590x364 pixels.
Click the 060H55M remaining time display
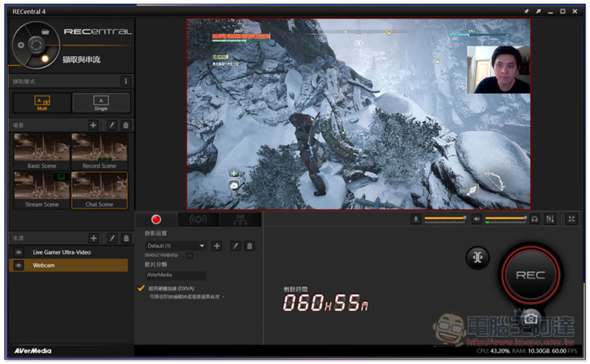pos(325,303)
